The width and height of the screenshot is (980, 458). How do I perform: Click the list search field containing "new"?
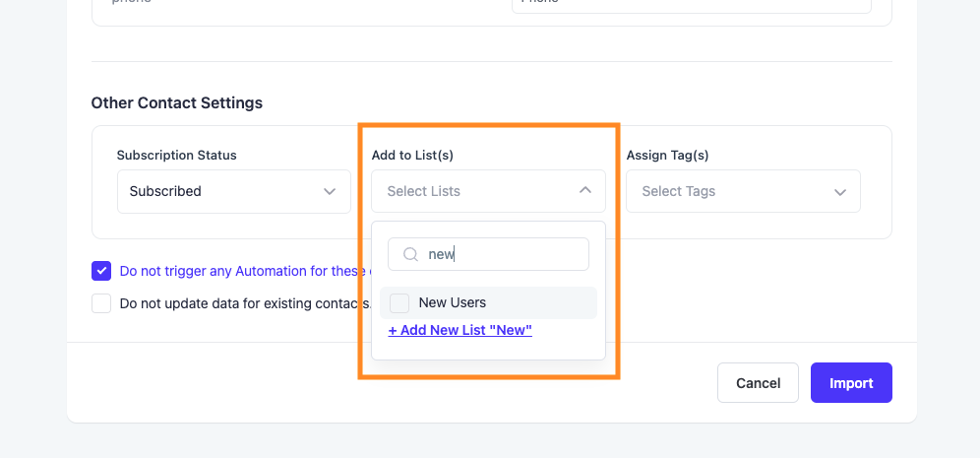click(x=488, y=254)
